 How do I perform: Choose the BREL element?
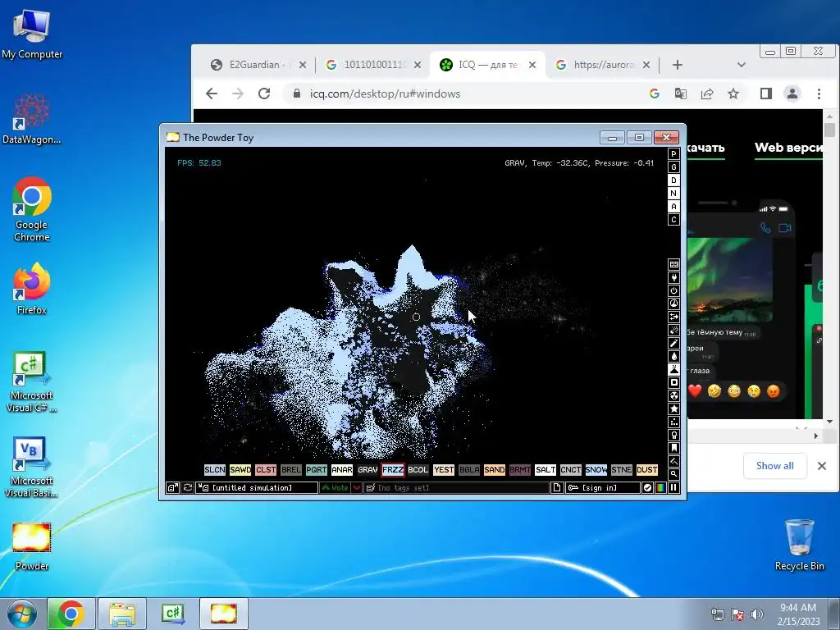click(x=291, y=470)
